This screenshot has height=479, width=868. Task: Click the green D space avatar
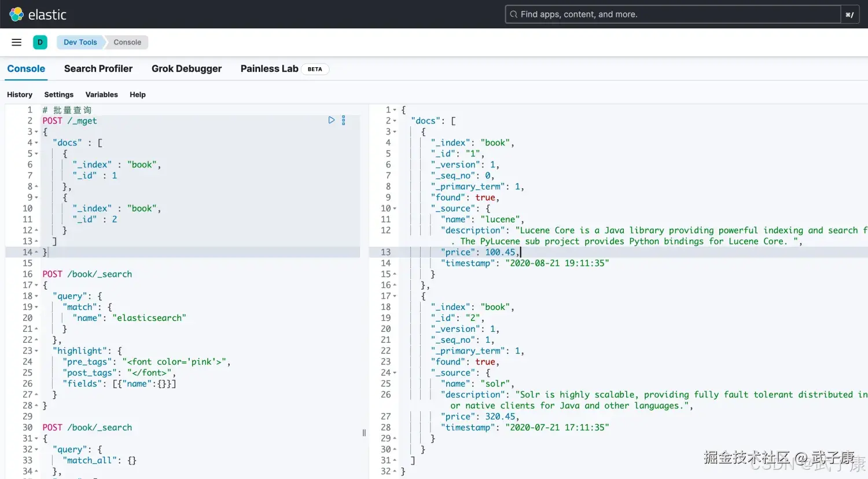coord(40,42)
